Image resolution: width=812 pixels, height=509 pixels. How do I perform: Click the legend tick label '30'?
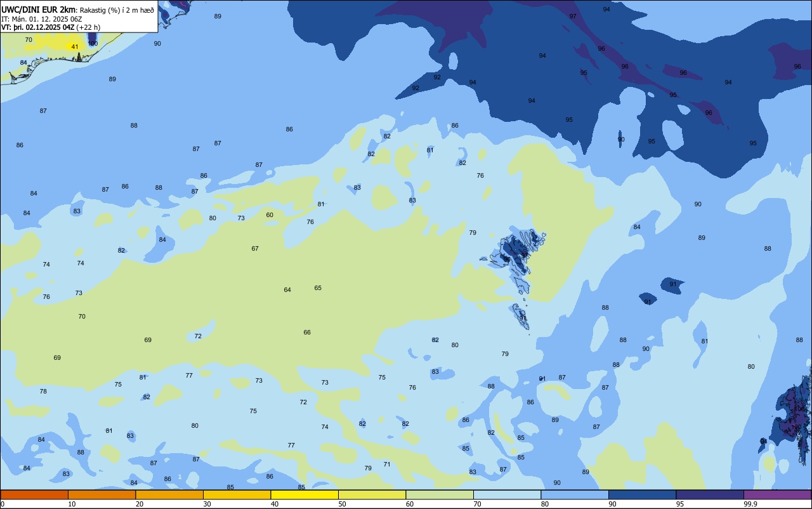point(207,504)
